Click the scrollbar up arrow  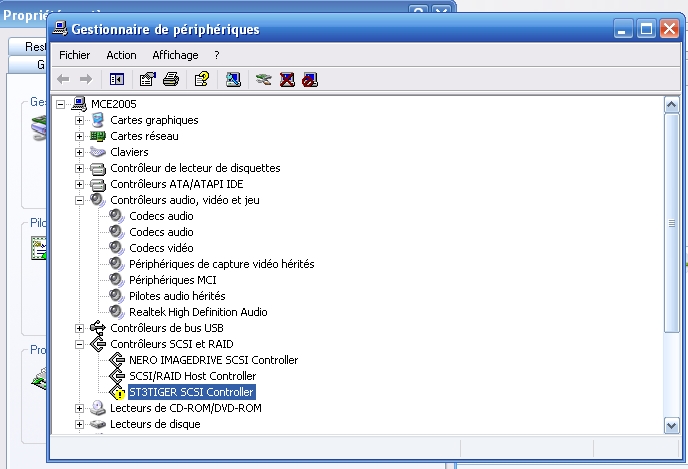click(672, 104)
